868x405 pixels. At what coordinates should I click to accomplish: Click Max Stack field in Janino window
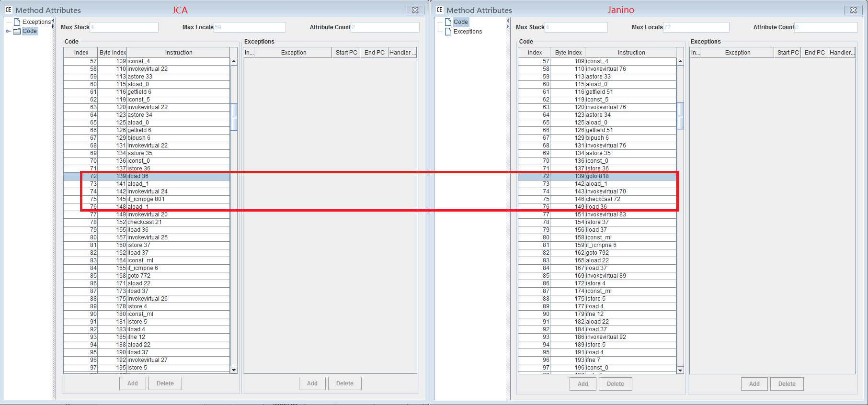(576, 27)
